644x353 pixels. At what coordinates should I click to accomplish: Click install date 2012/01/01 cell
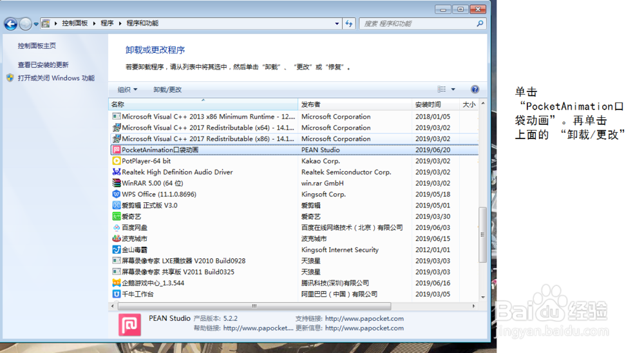(x=433, y=250)
